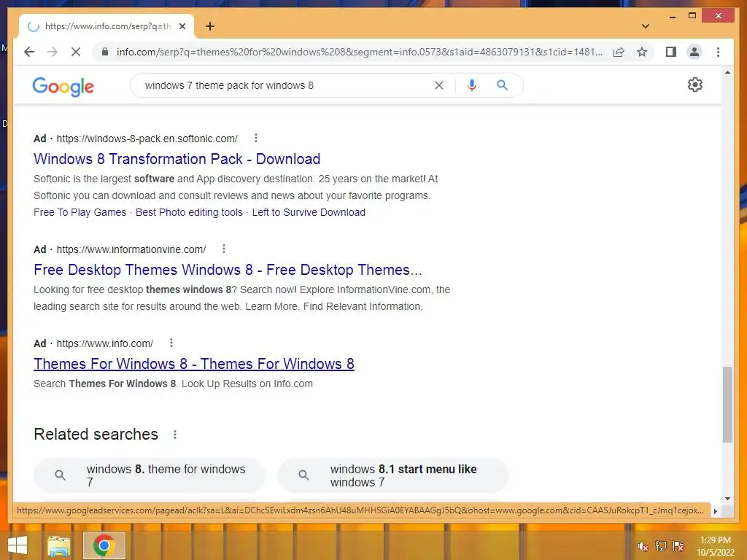Click the share page icon
Image resolution: width=747 pixels, height=560 pixels.
click(x=619, y=52)
